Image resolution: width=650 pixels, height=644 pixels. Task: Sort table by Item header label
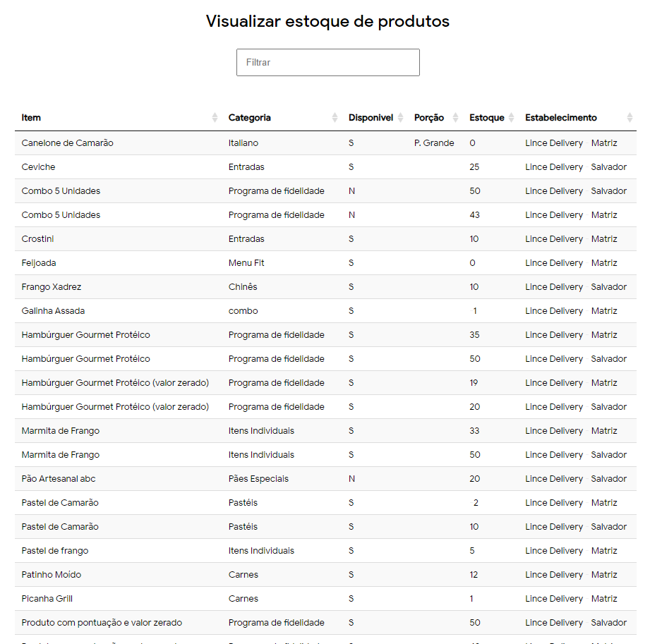pyautogui.click(x=31, y=118)
